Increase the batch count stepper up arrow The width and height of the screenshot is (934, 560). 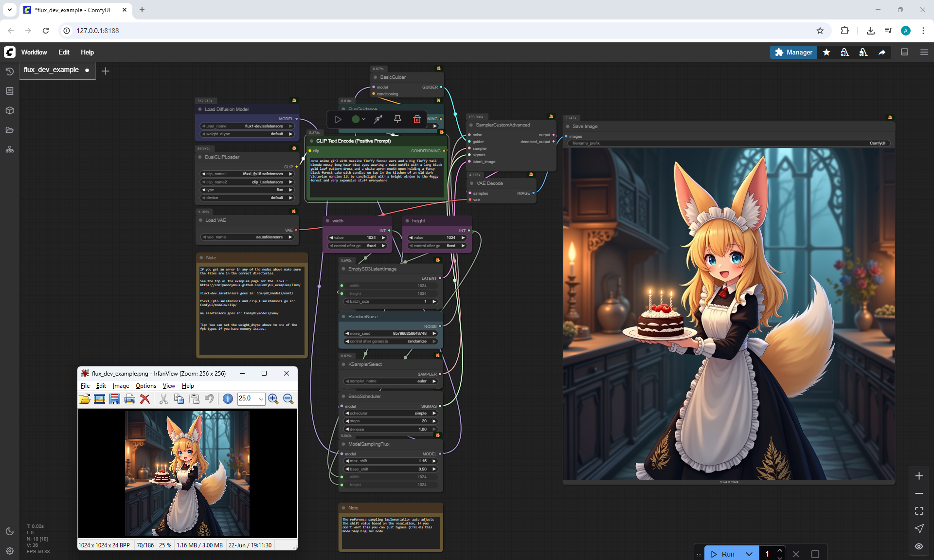click(780, 550)
